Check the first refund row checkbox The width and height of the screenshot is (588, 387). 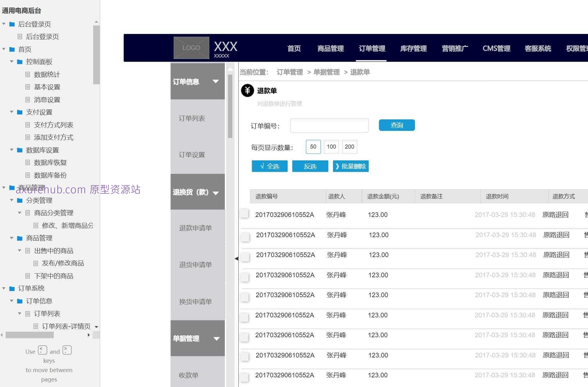tap(245, 214)
